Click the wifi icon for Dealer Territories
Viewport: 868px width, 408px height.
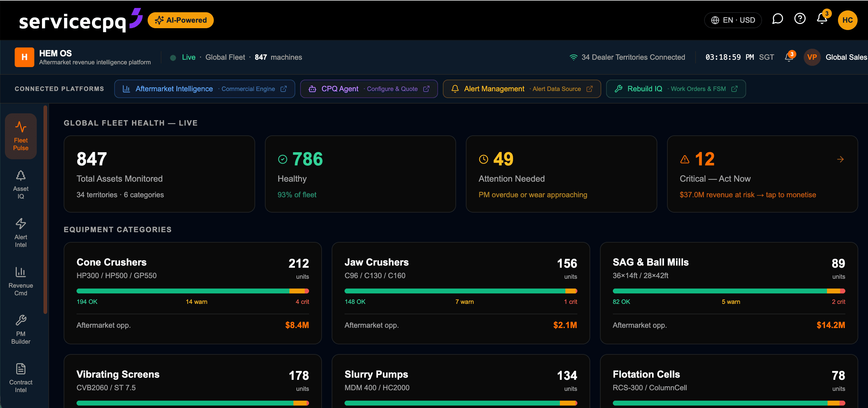(573, 57)
